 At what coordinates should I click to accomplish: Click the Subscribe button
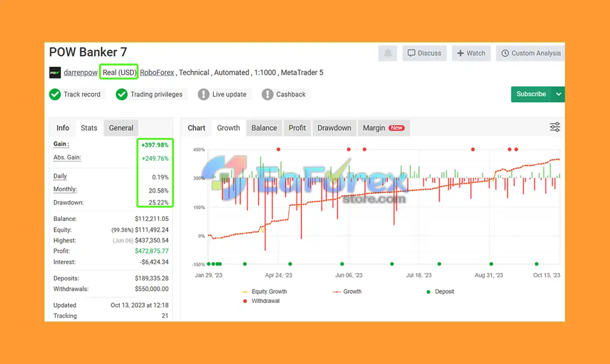[x=531, y=94]
